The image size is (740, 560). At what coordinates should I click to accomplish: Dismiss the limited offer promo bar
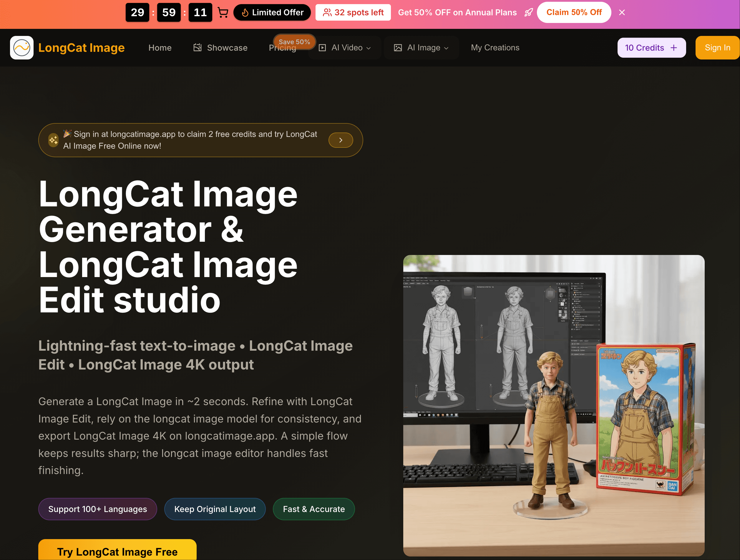click(622, 12)
